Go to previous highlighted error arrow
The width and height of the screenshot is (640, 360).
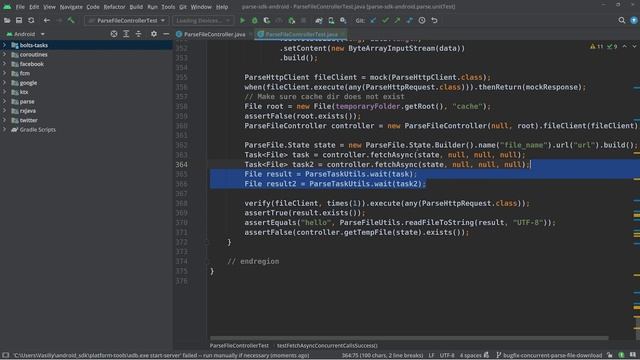624,47
